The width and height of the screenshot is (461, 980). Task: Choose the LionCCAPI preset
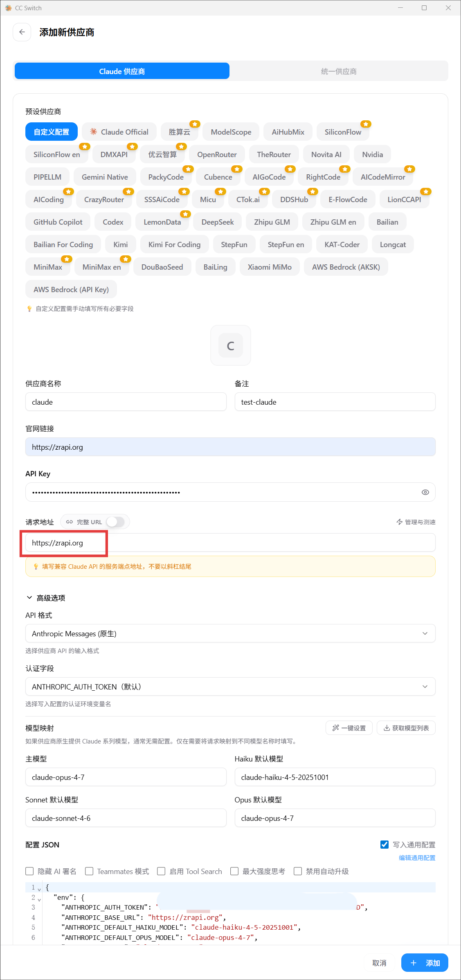[404, 199]
